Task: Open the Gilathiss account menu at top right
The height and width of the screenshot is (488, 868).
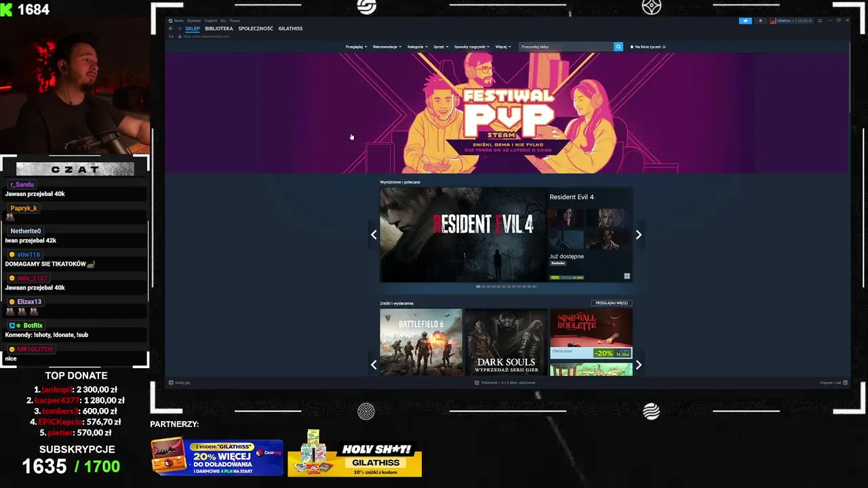Action: tap(791, 20)
